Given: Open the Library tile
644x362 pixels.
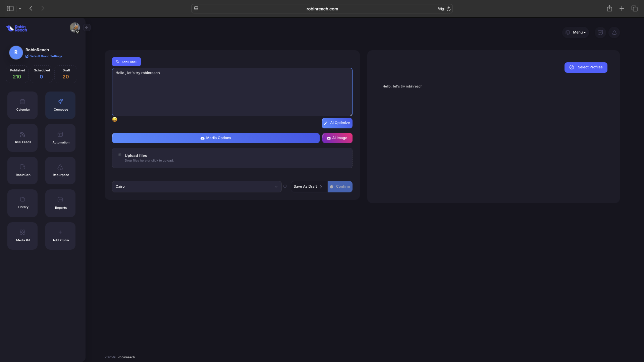Looking at the screenshot, I should point(22,203).
